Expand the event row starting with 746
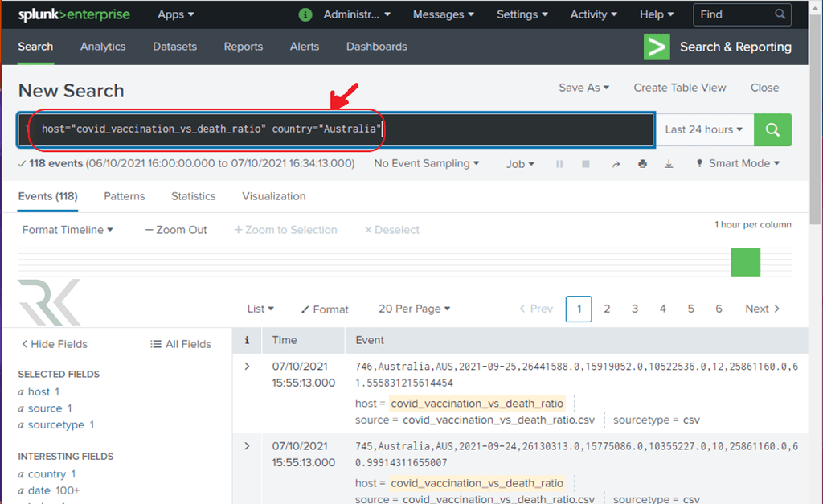Viewport: 823px width, 504px height. 248,367
